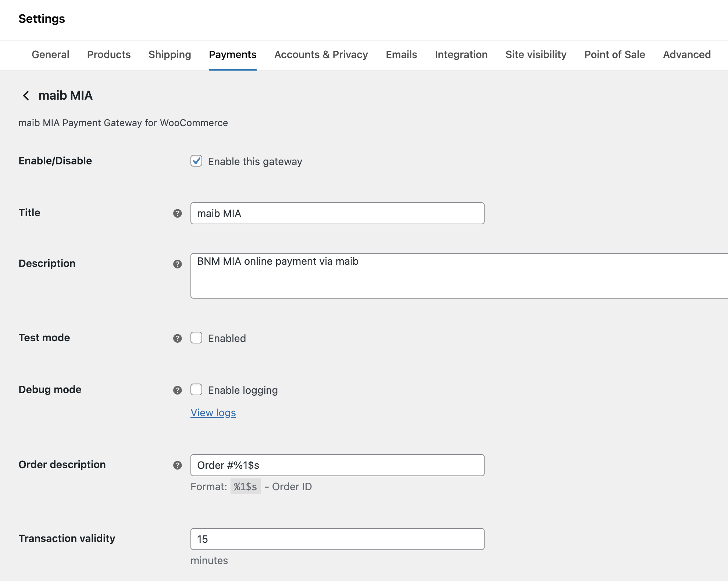The width and height of the screenshot is (728, 581).
Task: Open the Advanced settings tab
Action: pos(686,54)
